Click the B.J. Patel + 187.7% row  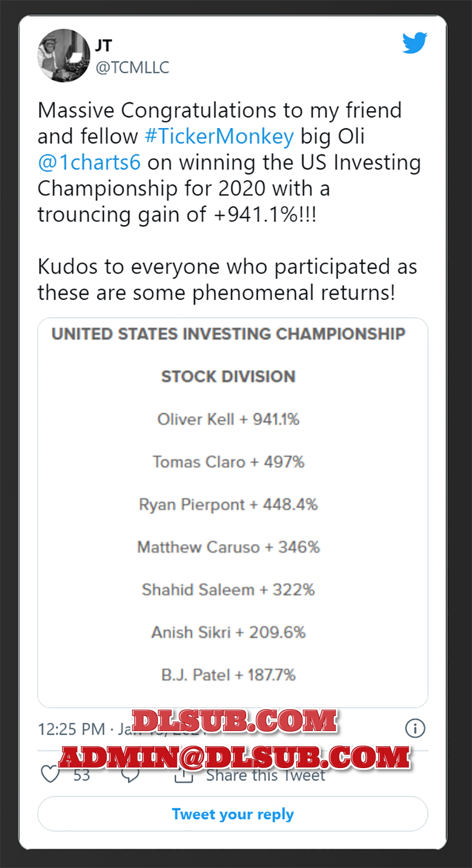(228, 674)
